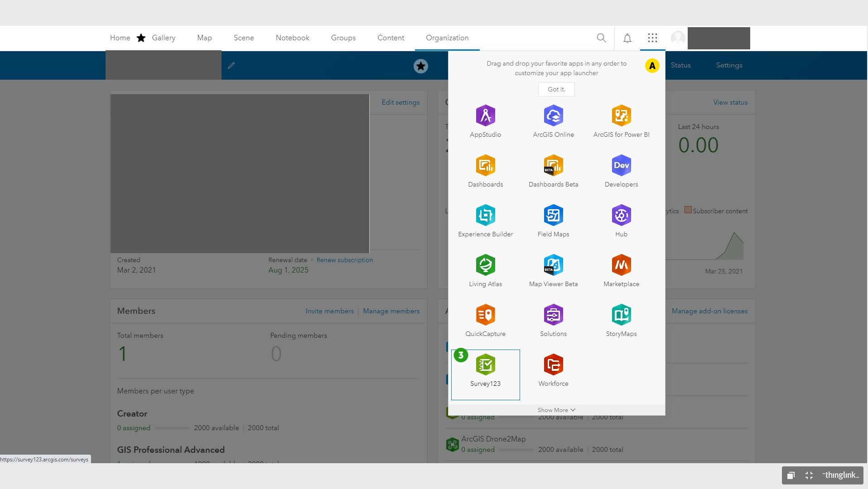Open the Hub app

point(621,221)
